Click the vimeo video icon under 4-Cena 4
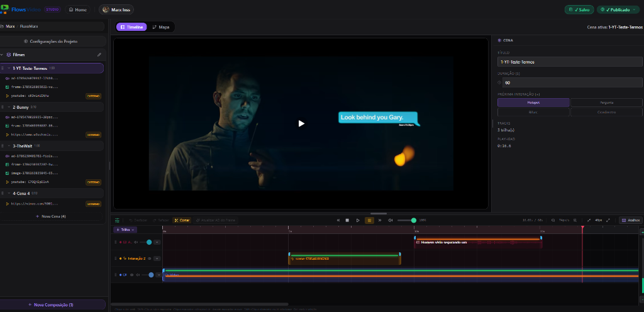Screen dimensions: 644x312 (8, 204)
